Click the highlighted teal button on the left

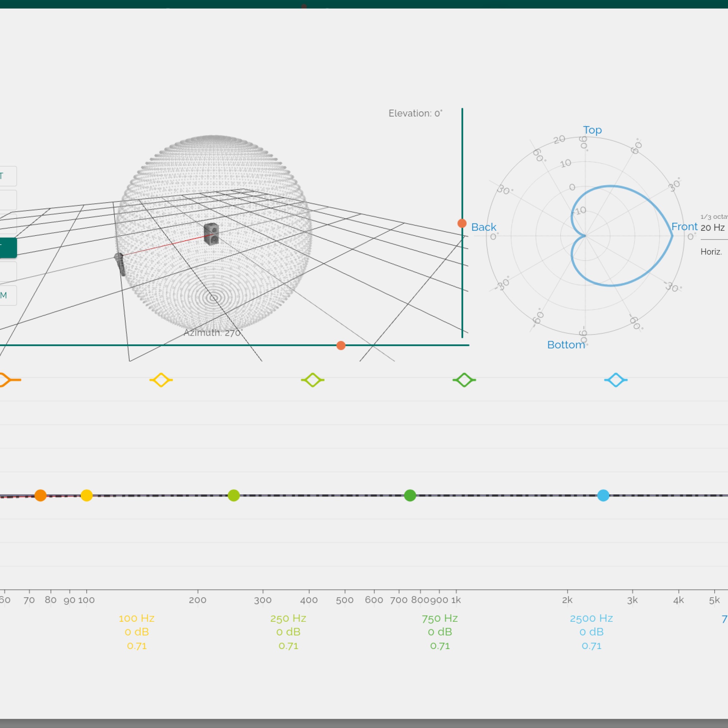(8, 248)
